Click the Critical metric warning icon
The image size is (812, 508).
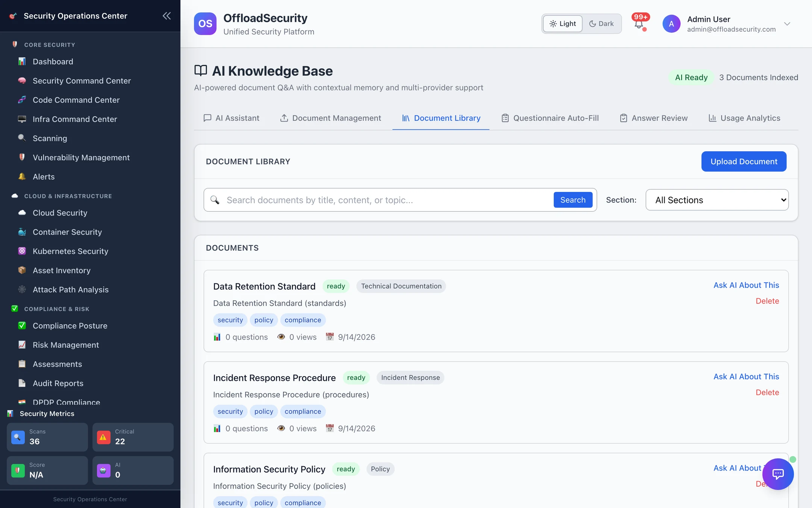(x=104, y=437)
